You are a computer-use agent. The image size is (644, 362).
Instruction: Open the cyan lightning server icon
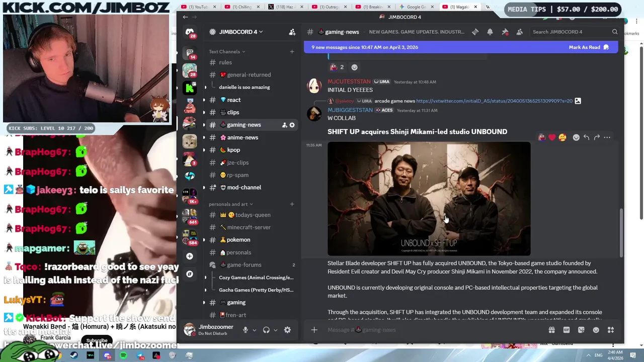190,176
